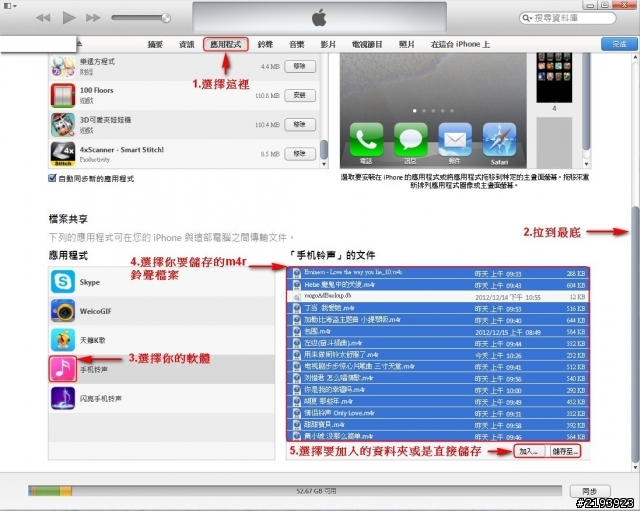Select file 电视剧步步惊心片尾曲 三寸天堂.m4r
The image size is (640, 511).
438,366
